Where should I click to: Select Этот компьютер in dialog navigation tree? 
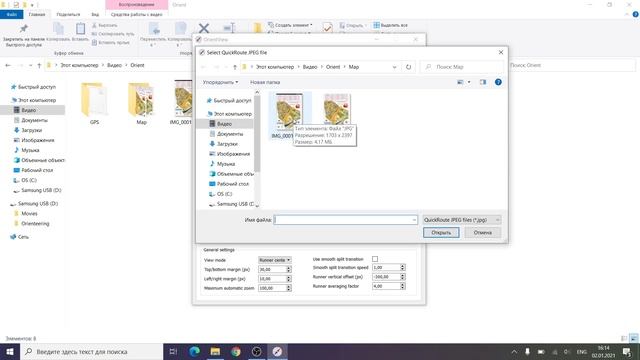pyautogui.click(x=229, y=114)
